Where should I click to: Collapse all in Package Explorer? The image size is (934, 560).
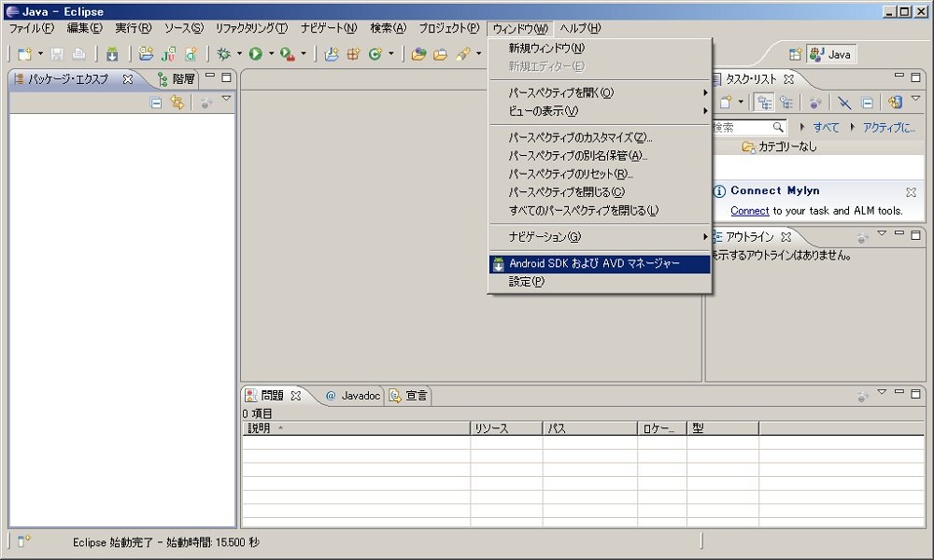click(156, 103)
